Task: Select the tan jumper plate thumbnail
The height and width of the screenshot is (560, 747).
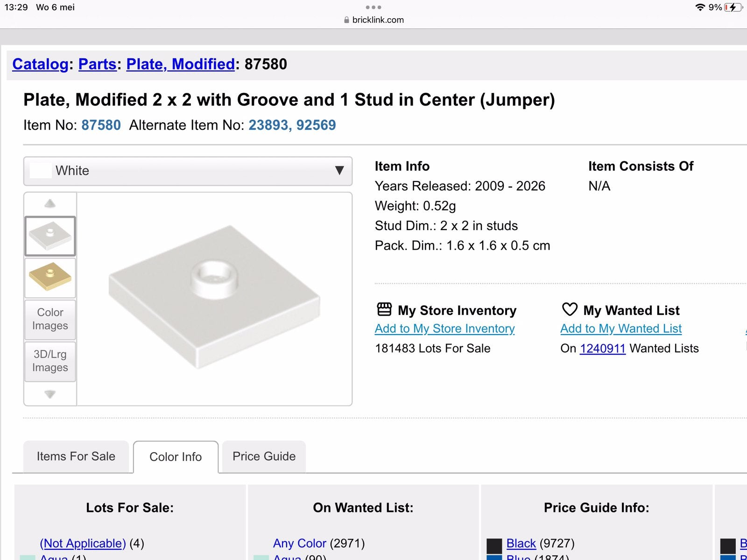Action: tap(50, 278)
